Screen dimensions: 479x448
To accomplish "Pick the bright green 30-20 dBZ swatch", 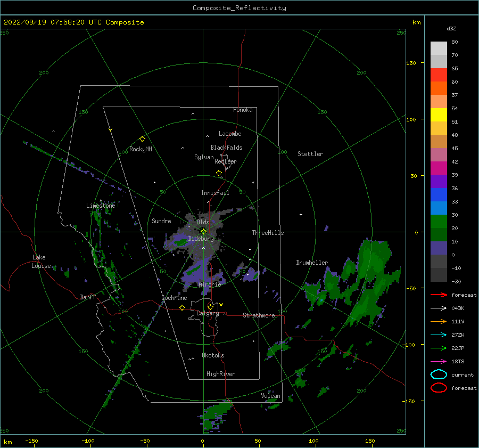I will point(439,222).
